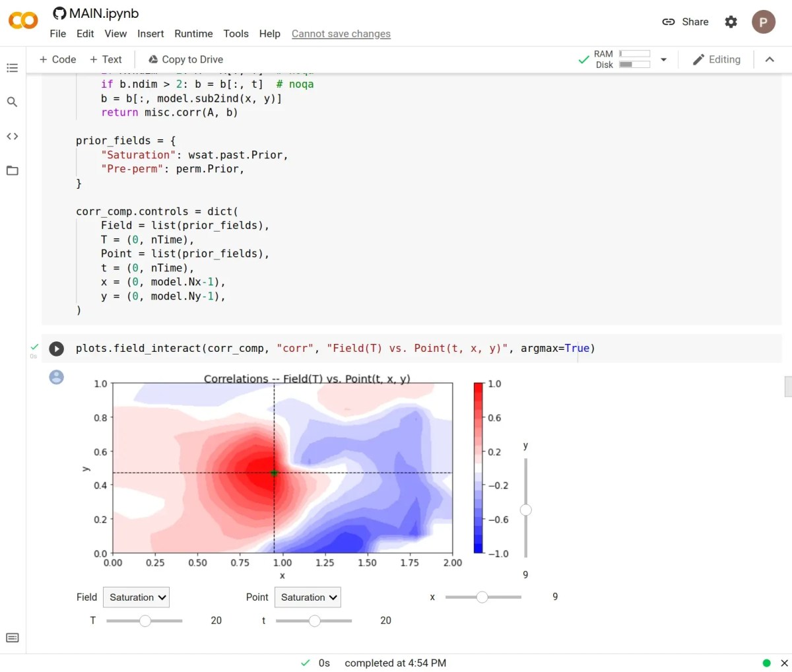
Task: Open the Help menu
Action: point(269,34)
